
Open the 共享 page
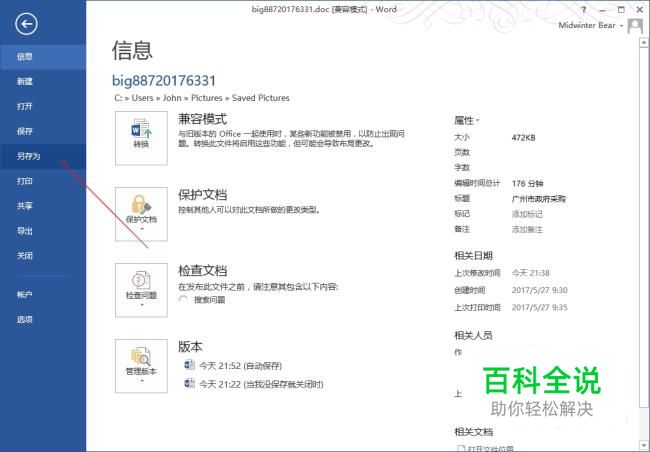[43, 206]
